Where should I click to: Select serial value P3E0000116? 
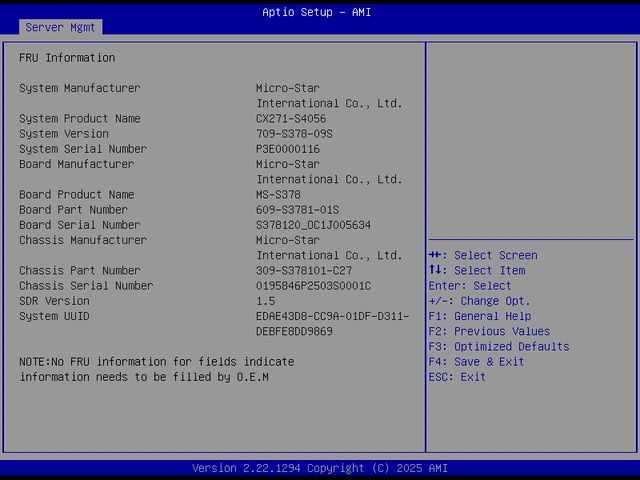pos(288,149)
